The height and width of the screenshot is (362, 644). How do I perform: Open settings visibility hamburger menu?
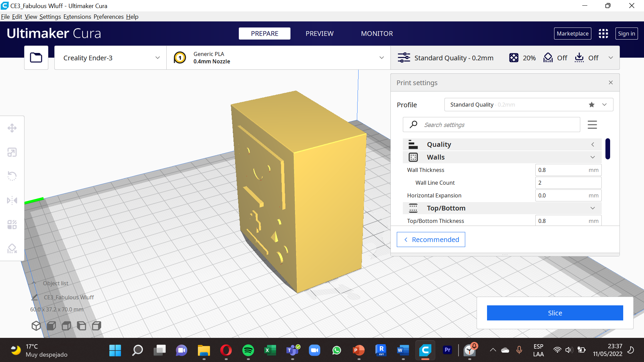tap(592, 125)
